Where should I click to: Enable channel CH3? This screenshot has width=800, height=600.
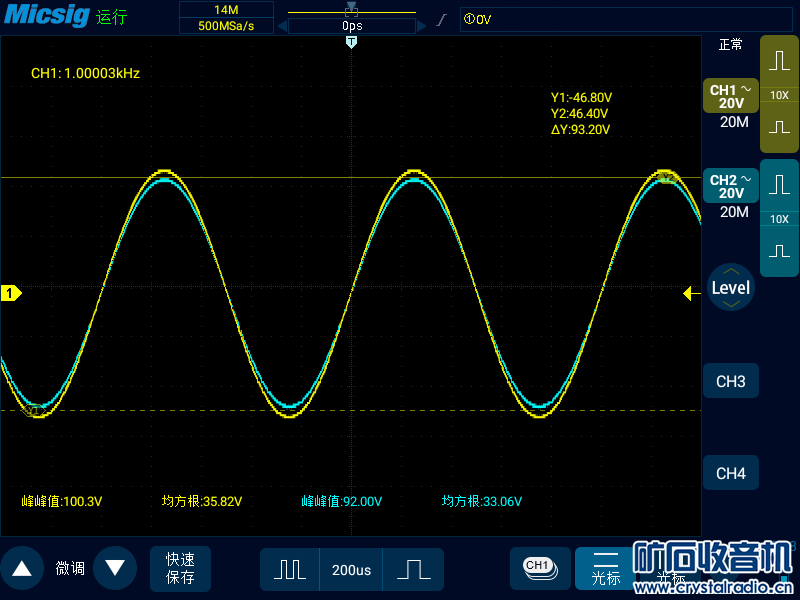tap(731, 381)
